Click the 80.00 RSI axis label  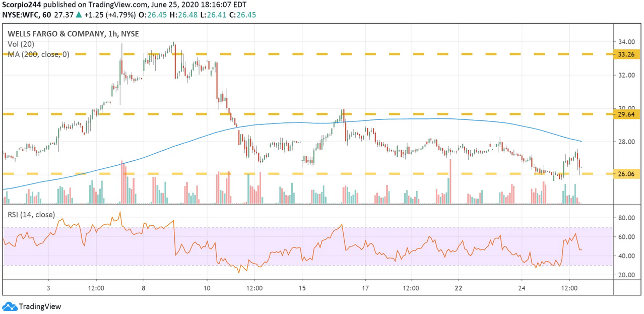tap(626, 218)
